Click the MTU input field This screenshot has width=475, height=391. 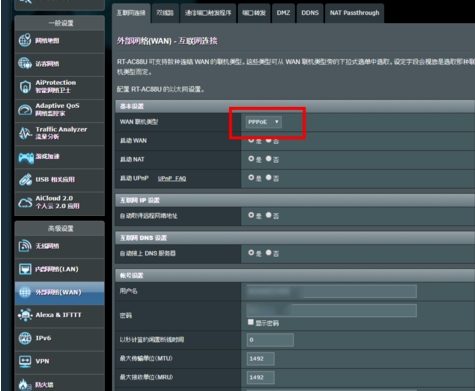tap(261, 359)
